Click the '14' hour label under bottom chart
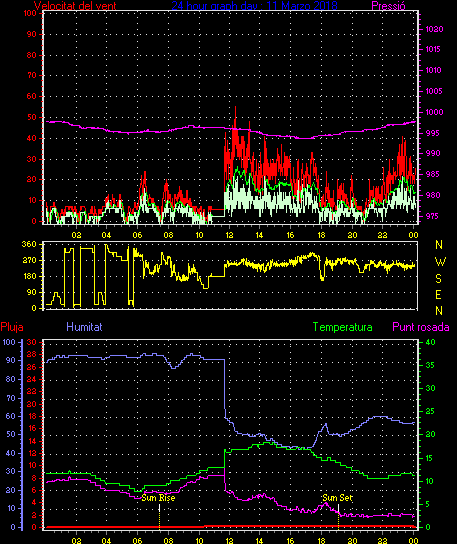 (x=260, y=541)
